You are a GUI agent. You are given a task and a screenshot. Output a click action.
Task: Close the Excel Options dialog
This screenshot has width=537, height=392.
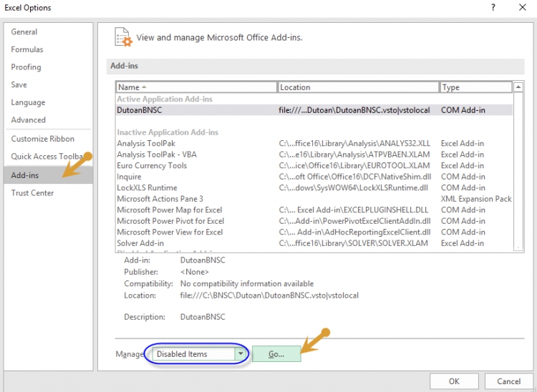point(523,8)
